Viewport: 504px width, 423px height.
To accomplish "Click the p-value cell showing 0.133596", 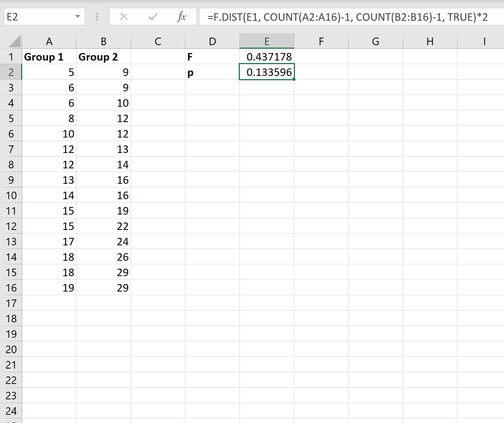I will pyautogui.click(x=267, y=72).
